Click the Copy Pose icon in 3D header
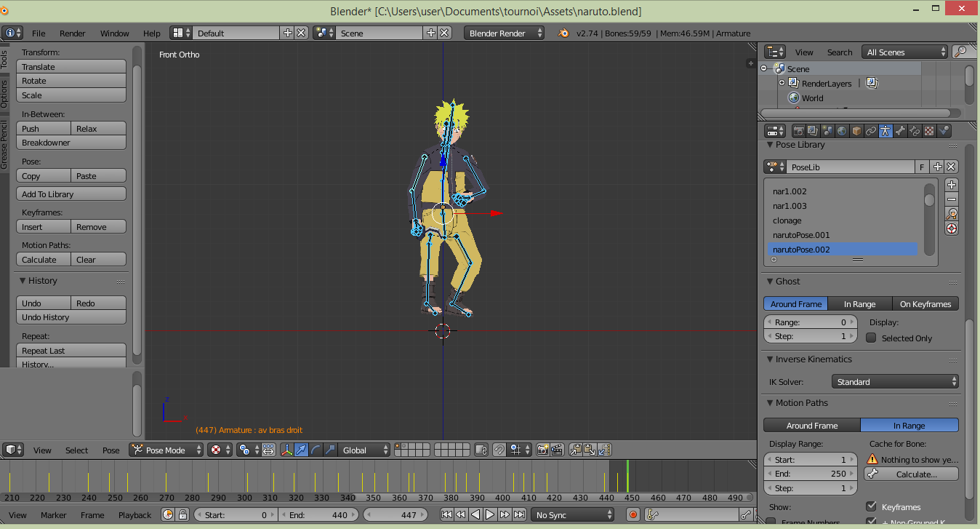 [575, 450]
